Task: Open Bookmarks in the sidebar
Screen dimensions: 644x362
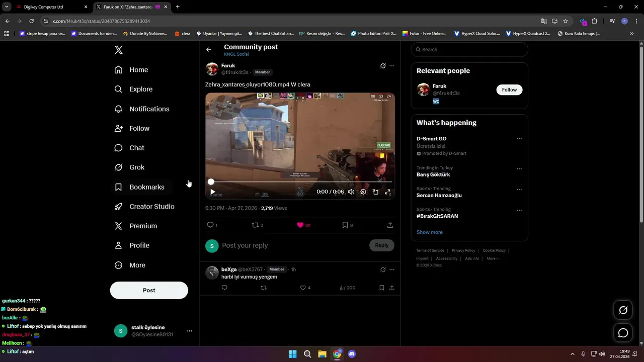Action: click(x=139, y=187)
